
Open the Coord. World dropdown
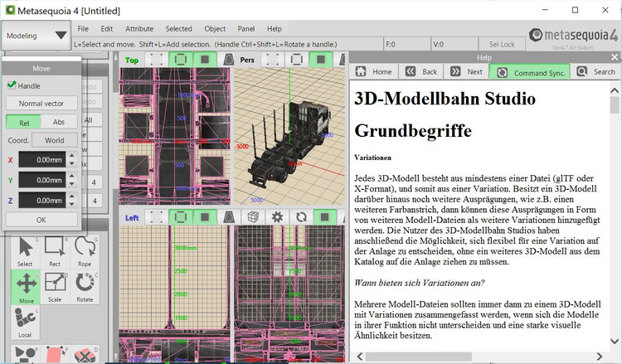[x=55, y=140]
